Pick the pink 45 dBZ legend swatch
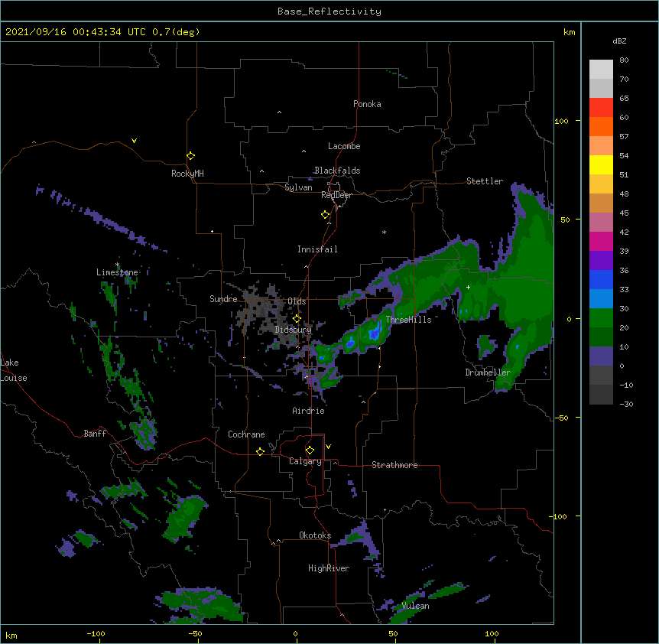The width and height of the screenshot is (659, 644). 601,222
